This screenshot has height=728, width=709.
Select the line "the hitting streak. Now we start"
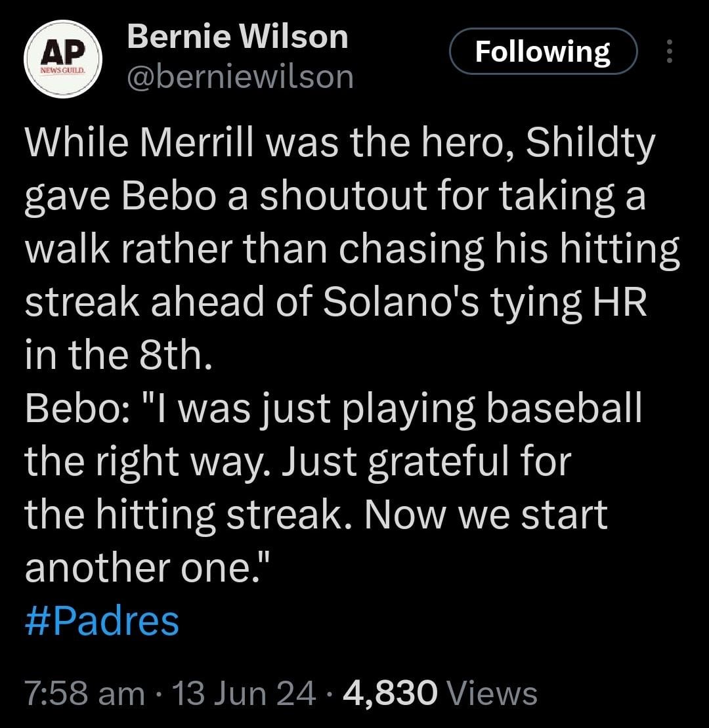[316, 515]
